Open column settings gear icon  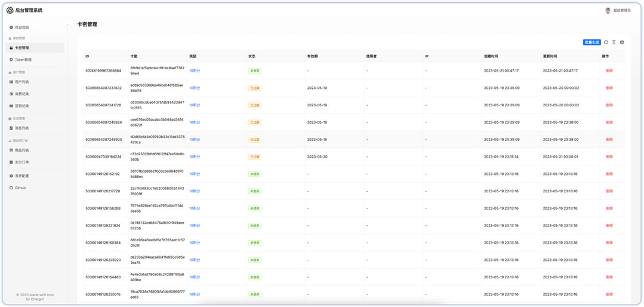pos(622,42)
